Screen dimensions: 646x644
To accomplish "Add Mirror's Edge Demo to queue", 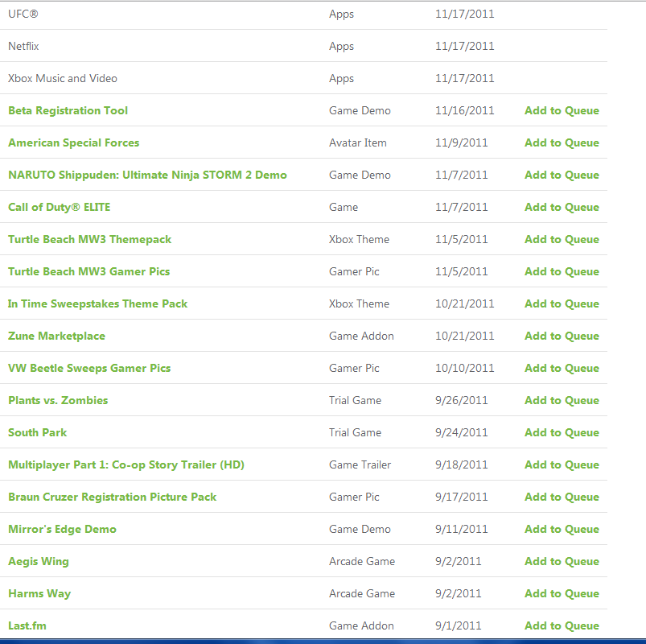I will pyautogui.click(x=562, y=529).
